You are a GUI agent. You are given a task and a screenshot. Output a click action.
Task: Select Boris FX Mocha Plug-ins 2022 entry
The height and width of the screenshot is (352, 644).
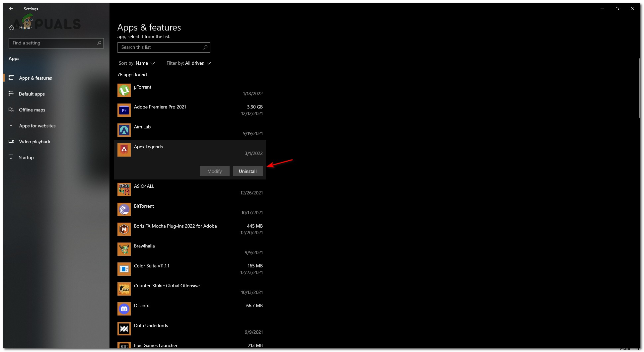coord(190,229)
